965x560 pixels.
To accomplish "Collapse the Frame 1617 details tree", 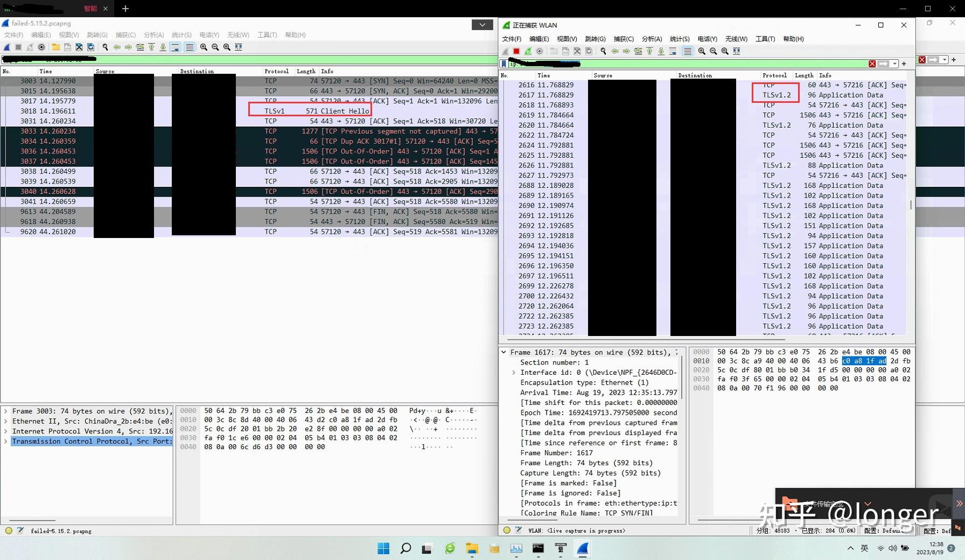I will [x=504, y=352].
